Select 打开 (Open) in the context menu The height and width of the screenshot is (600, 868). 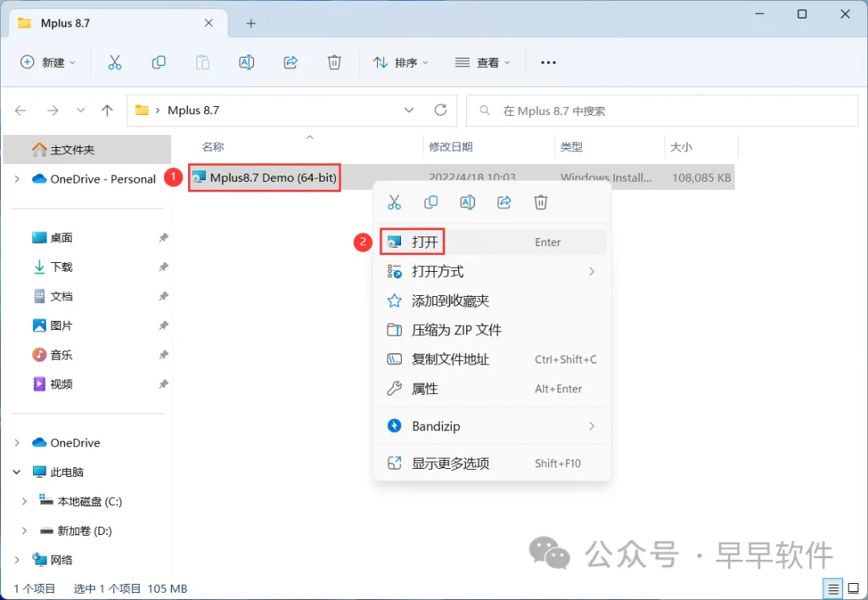tap(492, 242)
